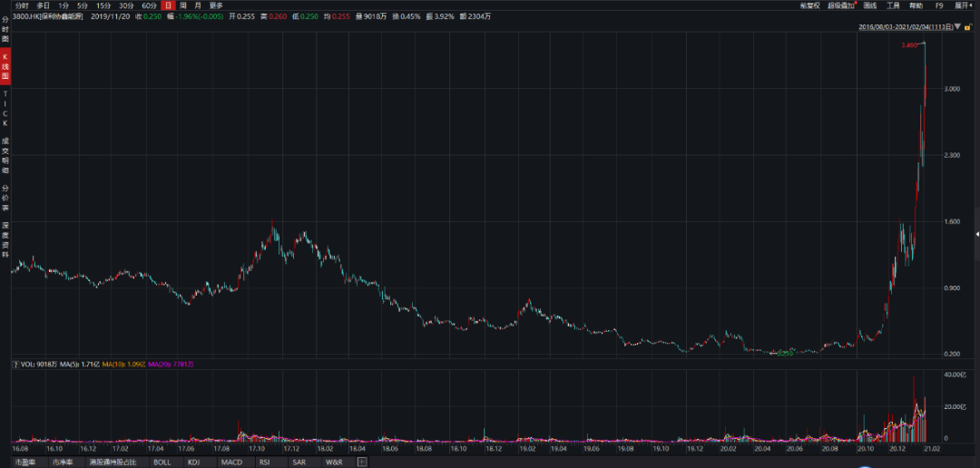The image size is (980, 468).
Task: Click the 3.490 peak price marker
Action: tap(910, 45)
